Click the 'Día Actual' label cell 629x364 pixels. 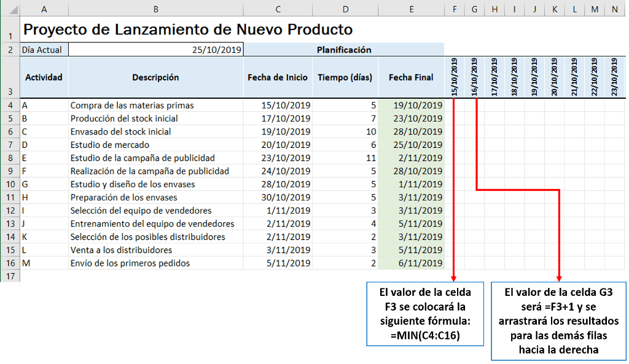43,49
